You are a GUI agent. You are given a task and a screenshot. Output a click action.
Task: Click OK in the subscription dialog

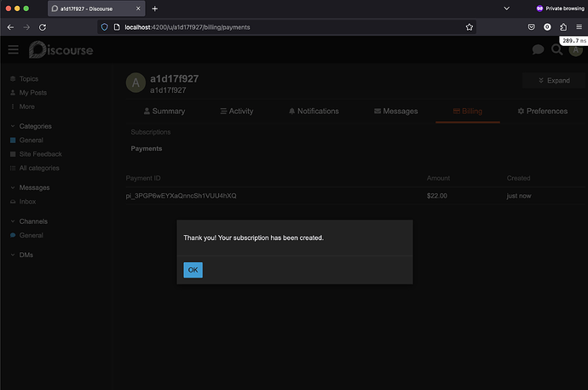193,270
